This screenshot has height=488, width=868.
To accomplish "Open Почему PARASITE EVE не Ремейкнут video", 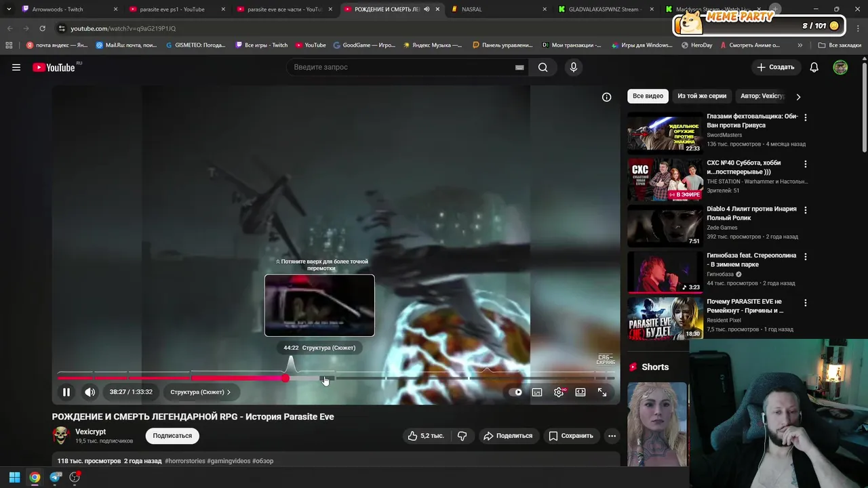I will 665,319.
